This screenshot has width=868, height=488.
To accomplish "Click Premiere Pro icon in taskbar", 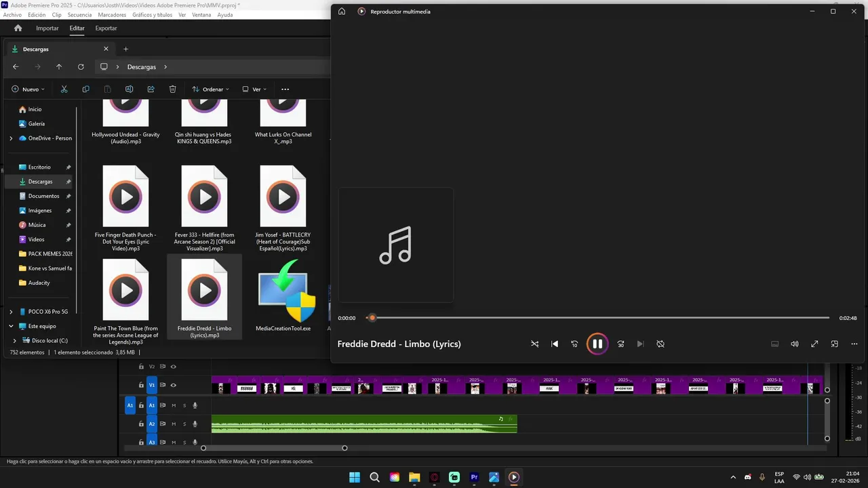I will pyautogui.click(x=474, y=477).
